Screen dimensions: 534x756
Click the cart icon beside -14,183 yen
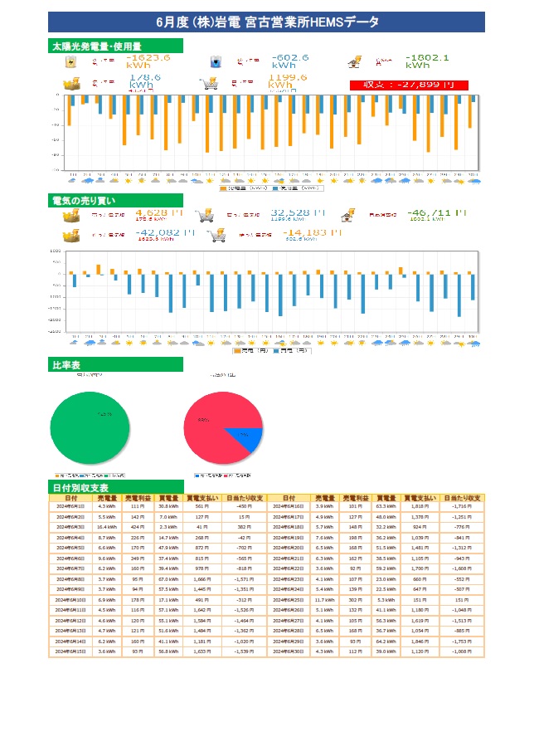[217, 236]
